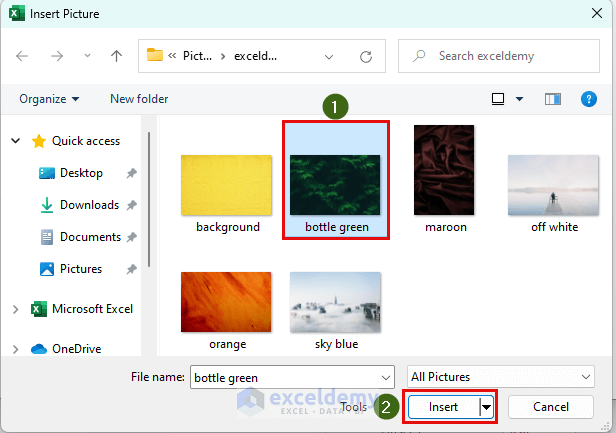Collapse the Quick access tree
The height and width of the screenshot is (433, 616).
point(16,141)
